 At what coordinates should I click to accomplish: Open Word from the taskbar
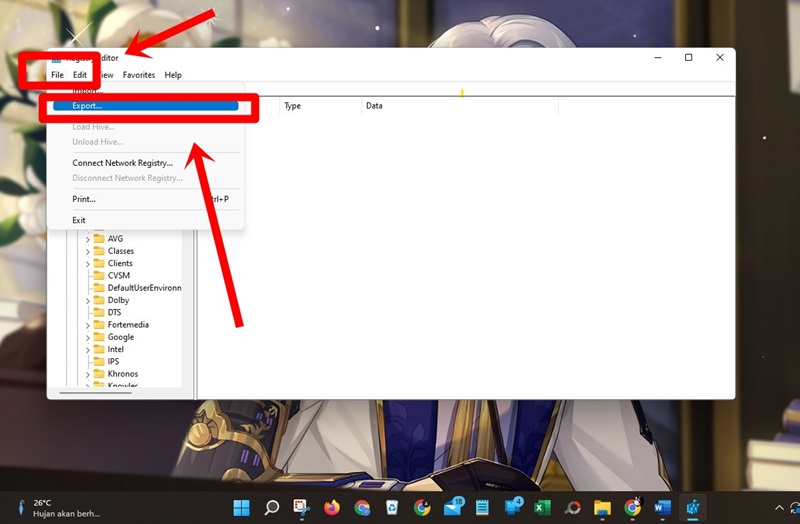[662, 508]
